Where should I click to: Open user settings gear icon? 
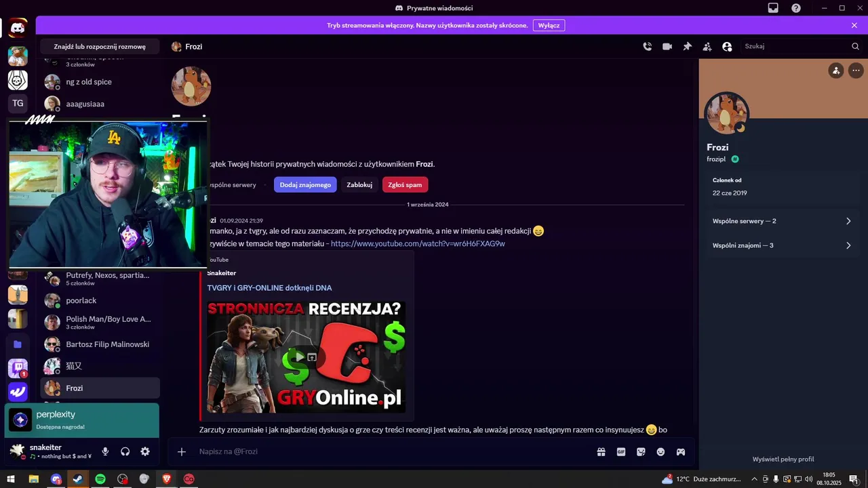[x=145, y=451]
